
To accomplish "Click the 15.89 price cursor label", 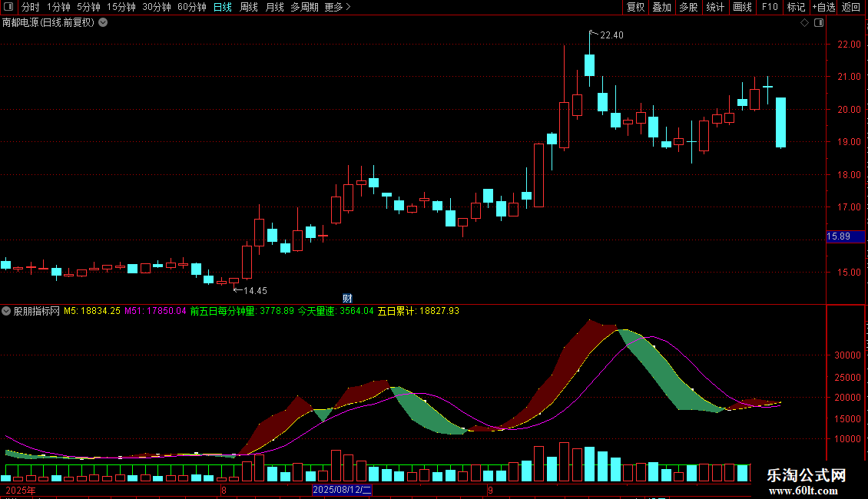I will point(845,236).
